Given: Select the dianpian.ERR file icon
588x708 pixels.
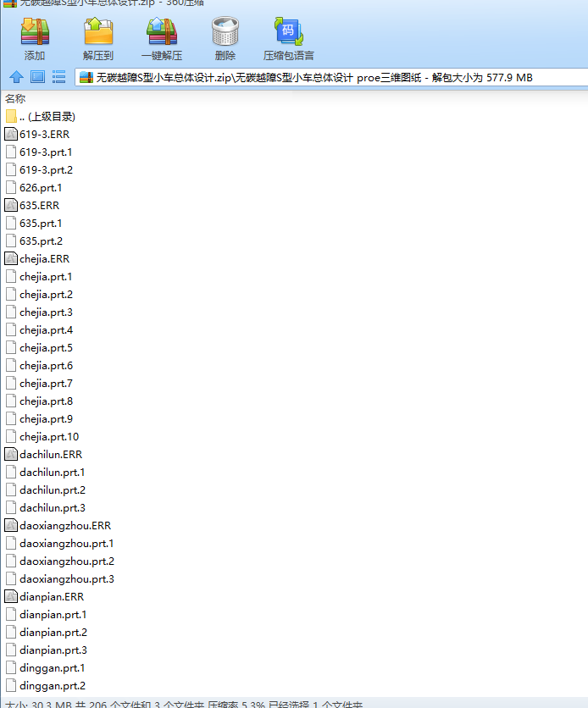Looking at the screenshot, I should pos(11,596).
